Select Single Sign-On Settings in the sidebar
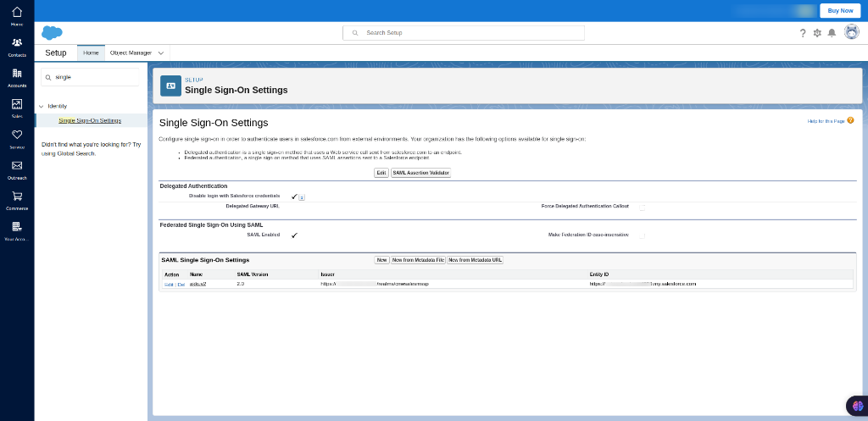 tap(90, 120)
